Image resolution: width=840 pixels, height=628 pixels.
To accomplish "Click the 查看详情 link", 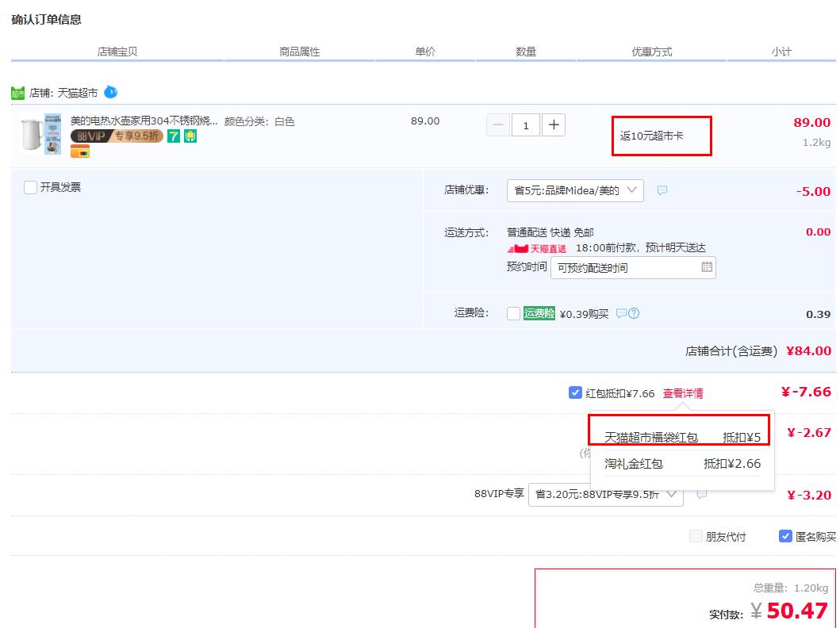I will pos(683,393).
